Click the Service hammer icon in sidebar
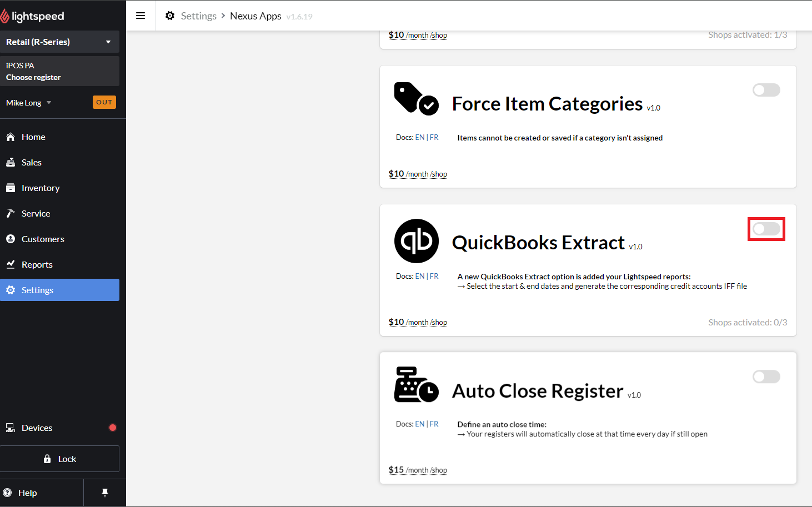 (x=10, y=213)
